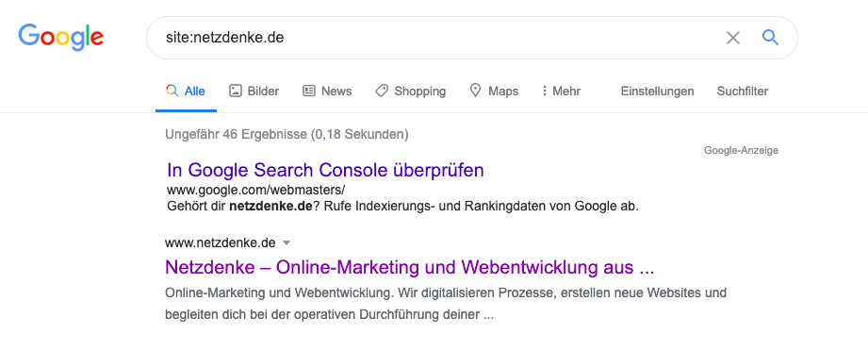Select the Alle results tab
This screenshot has width=868, height=351.
pos(186,91)
